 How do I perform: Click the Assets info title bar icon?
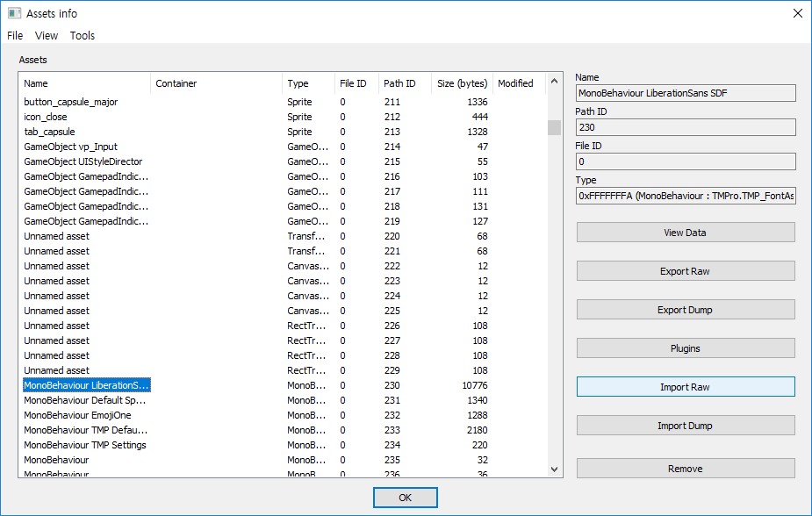coord(12,12)
